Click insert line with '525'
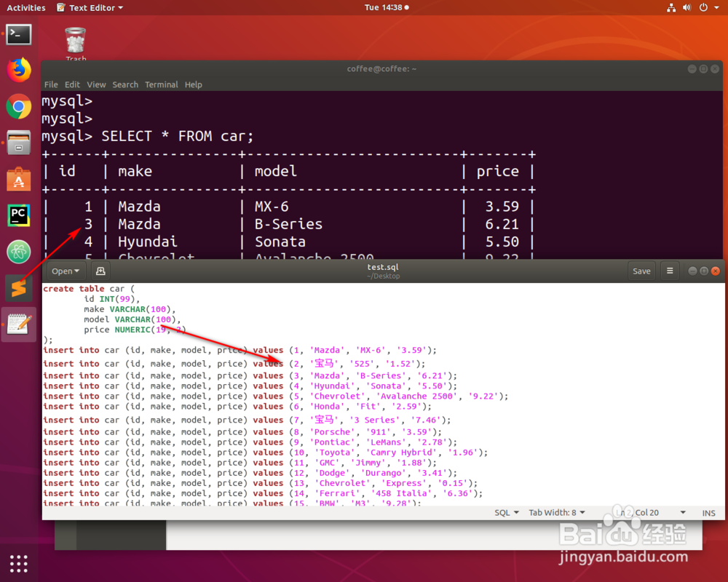Viewport: 728px width, 582px height. coord(234,364)
